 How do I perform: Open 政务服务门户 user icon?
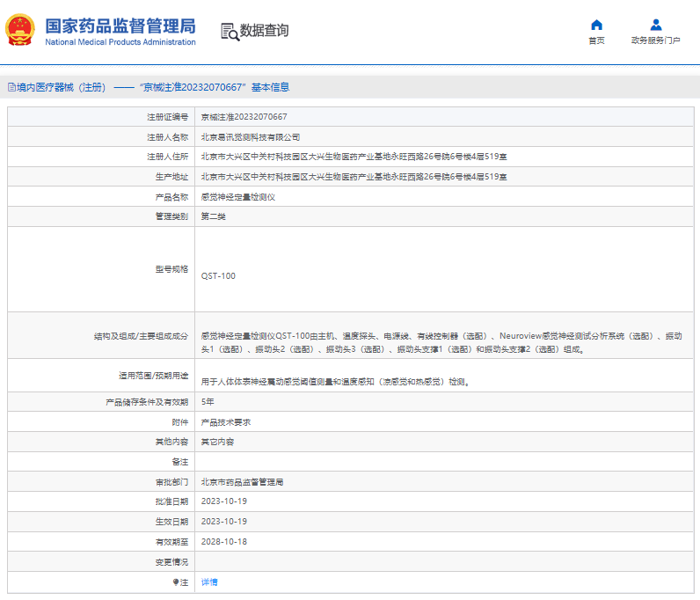coord(656,25)
